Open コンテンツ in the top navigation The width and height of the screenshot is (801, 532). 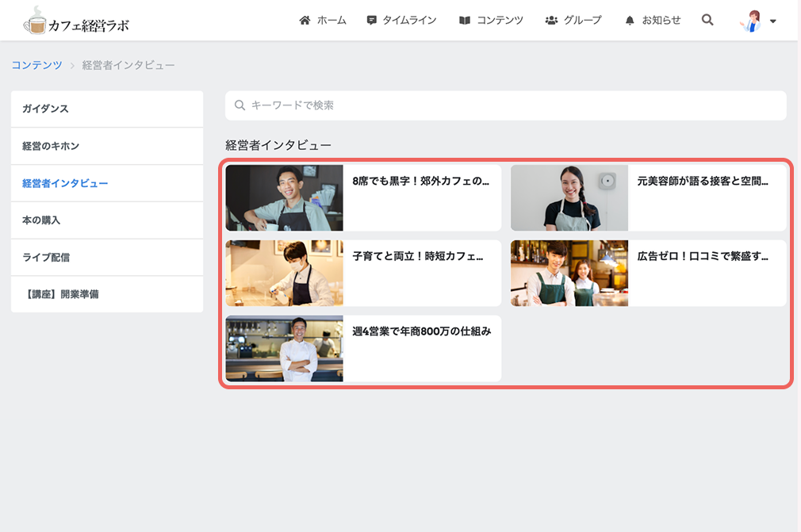pos(500,21)
